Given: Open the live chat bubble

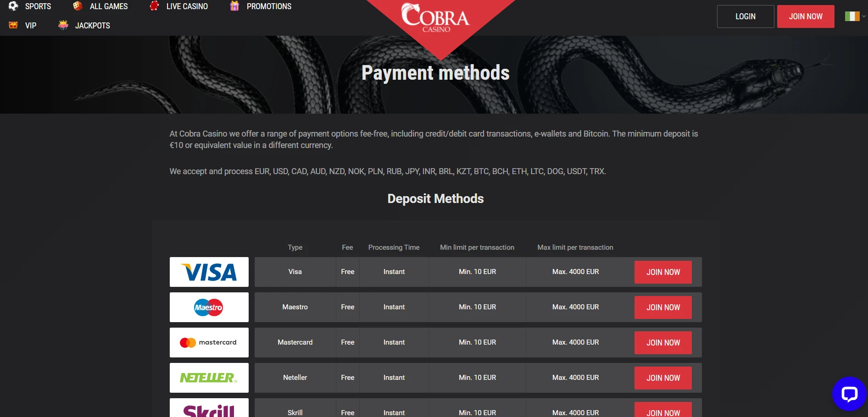Looking at the screenshot, I should 849,394.
